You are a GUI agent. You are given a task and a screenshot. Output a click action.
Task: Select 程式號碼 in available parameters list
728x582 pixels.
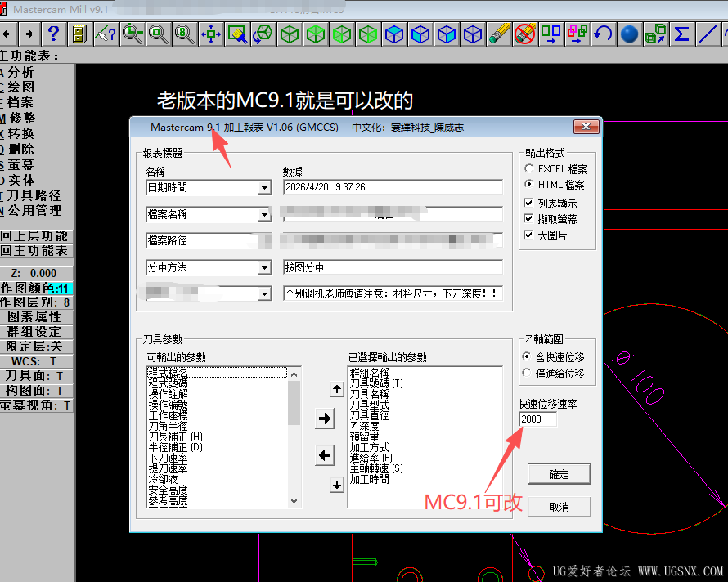[168, 383]
